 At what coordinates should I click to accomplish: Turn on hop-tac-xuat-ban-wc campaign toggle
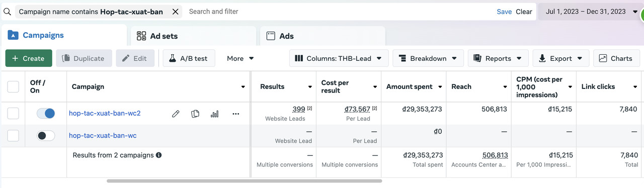(x=46, y=135)
